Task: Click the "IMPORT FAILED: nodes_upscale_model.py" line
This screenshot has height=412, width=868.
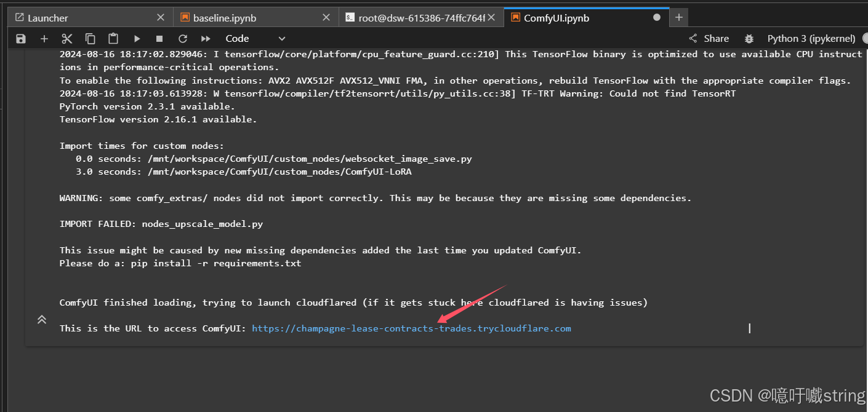Action: 161,224
